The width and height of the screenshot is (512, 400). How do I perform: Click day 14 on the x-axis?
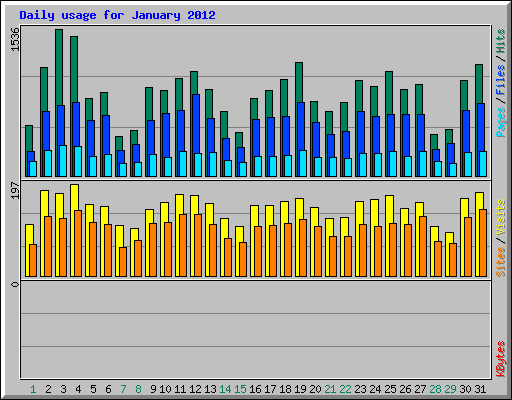tap(225, 389)
